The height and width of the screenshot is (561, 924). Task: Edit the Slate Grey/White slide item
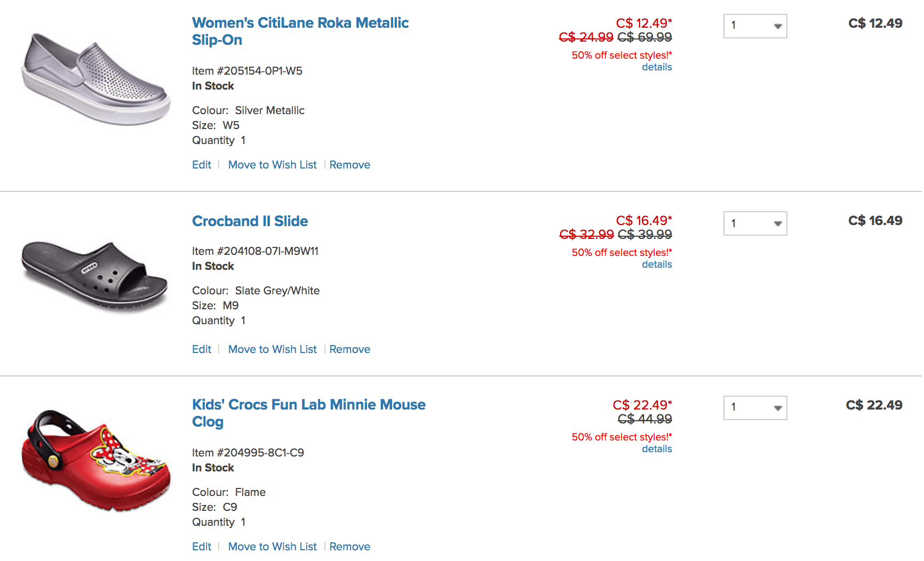click(202, 349)
